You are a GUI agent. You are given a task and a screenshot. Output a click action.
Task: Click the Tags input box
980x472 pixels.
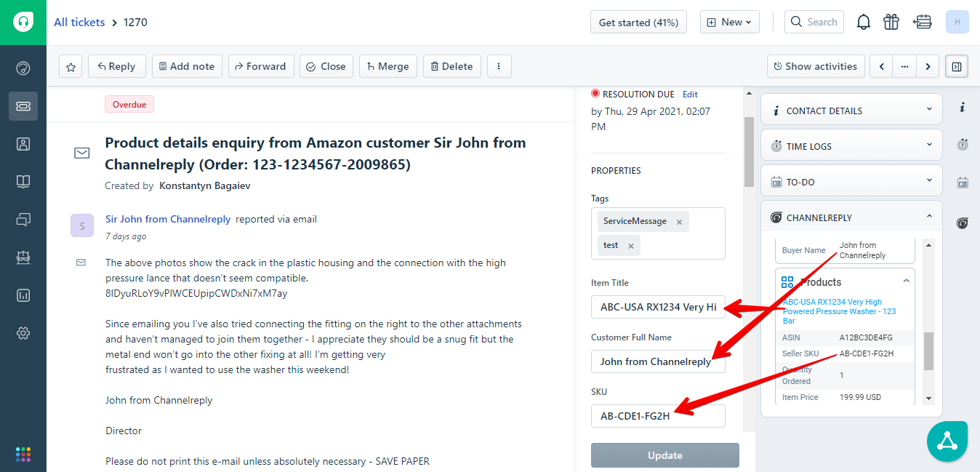658,233
